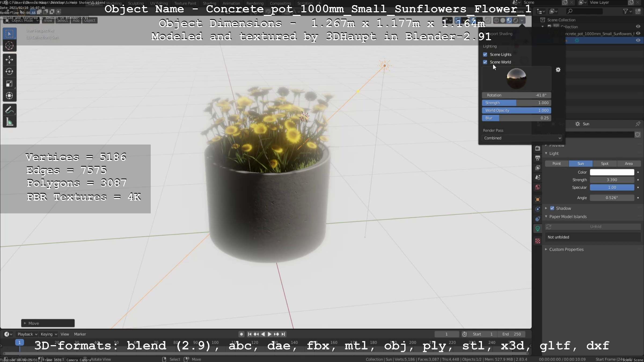Switch viewport to Wireframe shading
The height and width of the screenshot is (362, 644).
pos(496,20)
